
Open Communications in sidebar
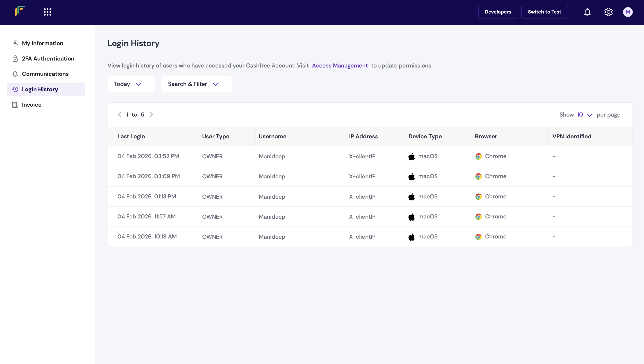point(46,74)
